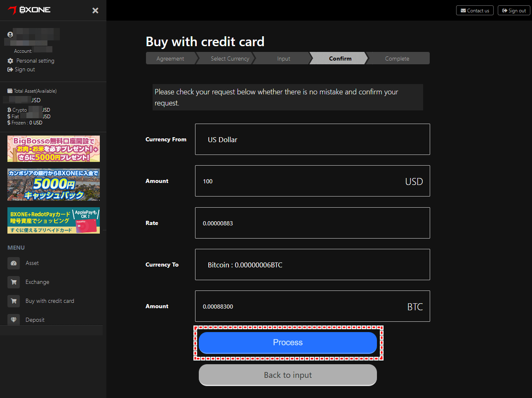Click the Currency From US Dollar field

(313, 139)
